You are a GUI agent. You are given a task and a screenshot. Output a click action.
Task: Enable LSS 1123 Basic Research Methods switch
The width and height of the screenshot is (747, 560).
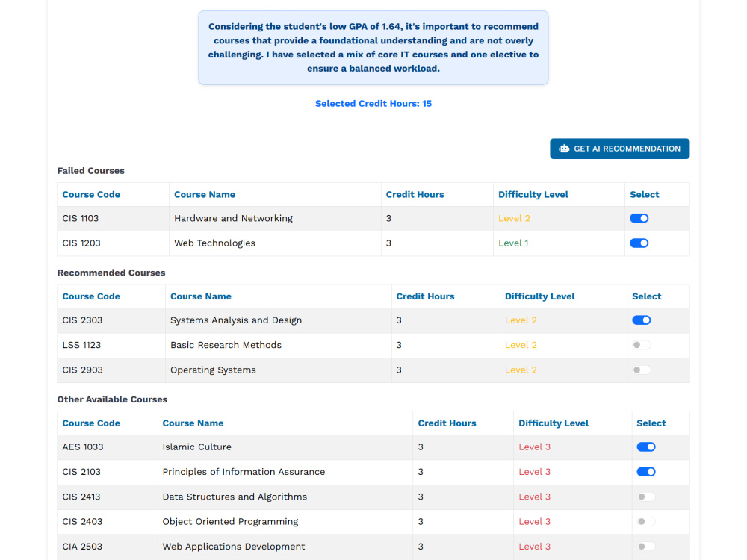point(641,345)
